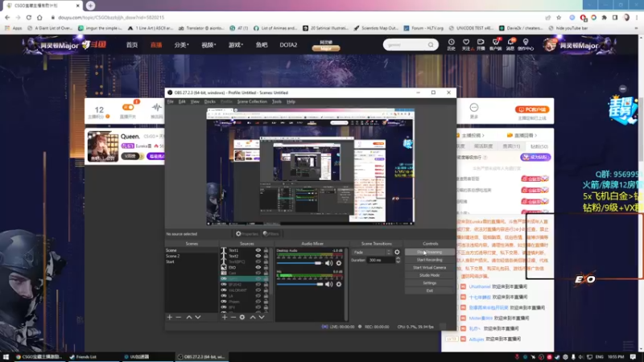Add a new scene with the Scenes plus icon
This screenshot has width=644, height=362.
pyautogui.click(x=170, y=317)
